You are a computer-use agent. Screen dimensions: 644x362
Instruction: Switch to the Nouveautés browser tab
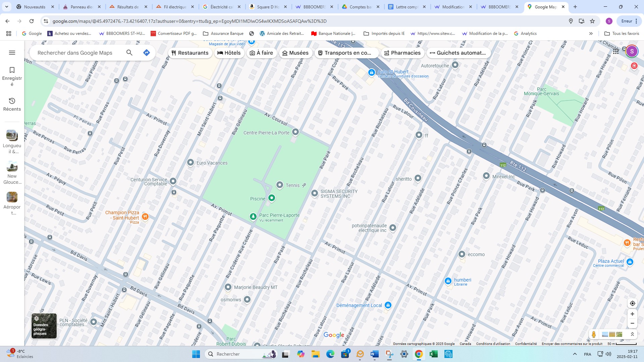click(x=35, y=7)
